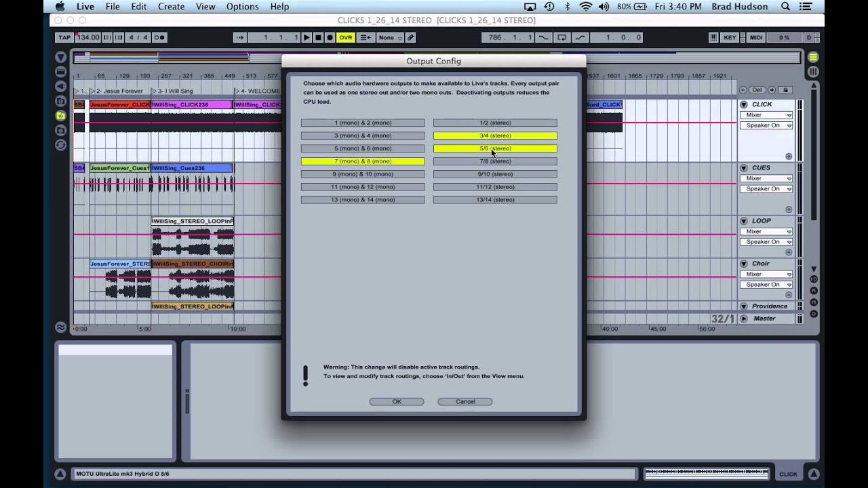The width and height of the screenshot is (868, 488).
Task: Enable the 13/14 (stereo) output
Action: point(495,200)
